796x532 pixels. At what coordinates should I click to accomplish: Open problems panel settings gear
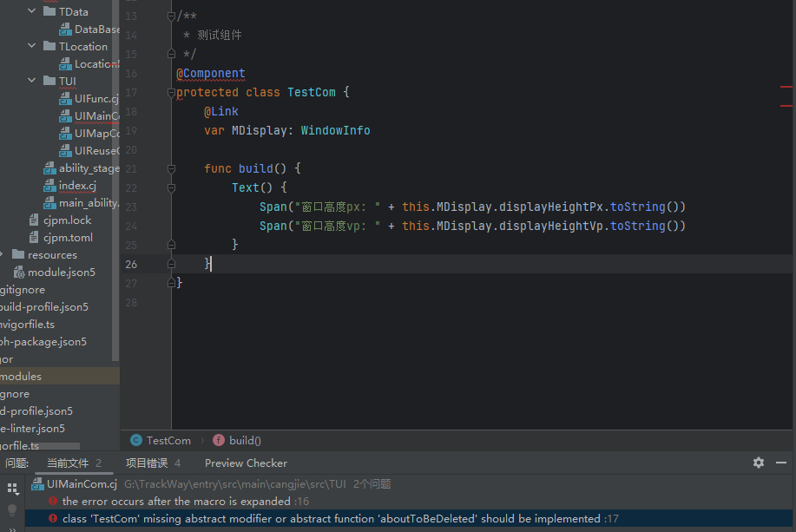(759, 463)
